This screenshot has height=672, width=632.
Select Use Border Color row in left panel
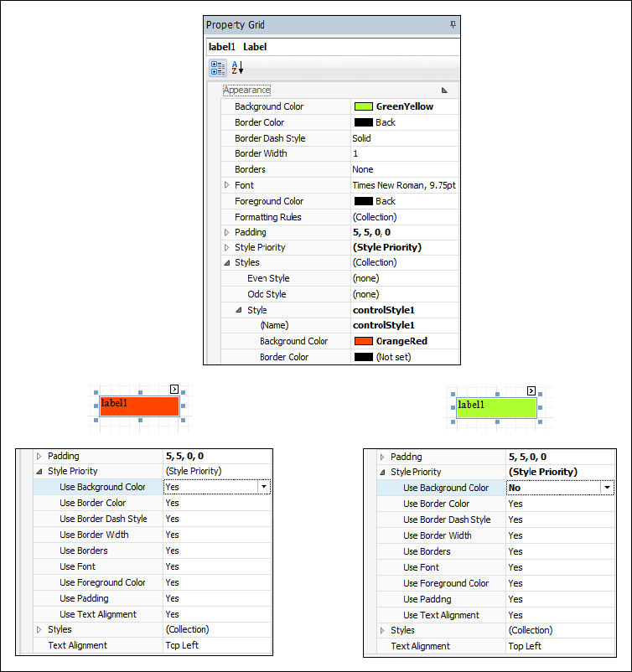[153, 503]
